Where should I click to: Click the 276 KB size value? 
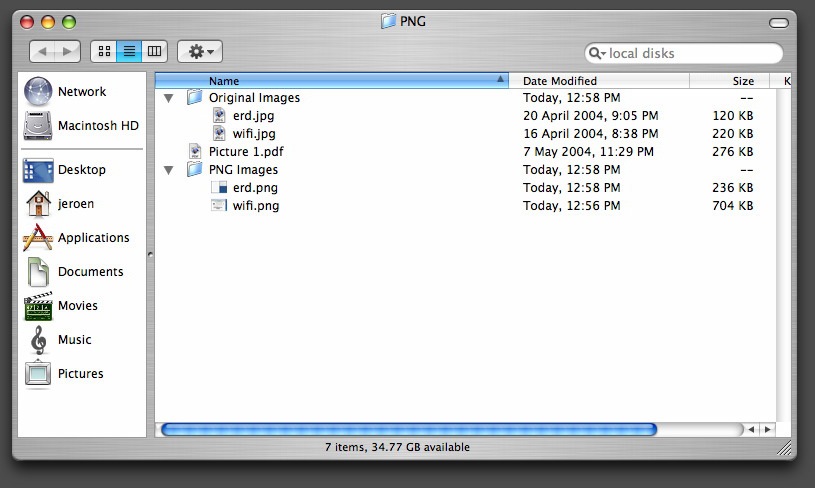(732, 152)
